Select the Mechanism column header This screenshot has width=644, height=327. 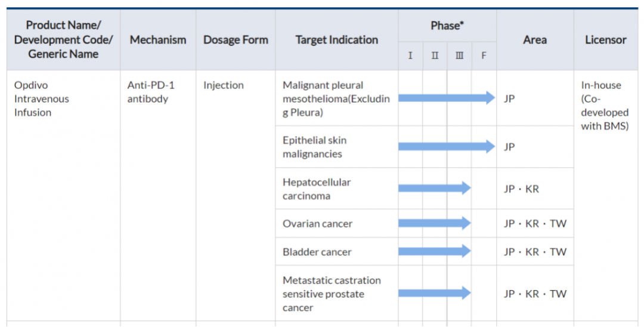pos(158,40)
